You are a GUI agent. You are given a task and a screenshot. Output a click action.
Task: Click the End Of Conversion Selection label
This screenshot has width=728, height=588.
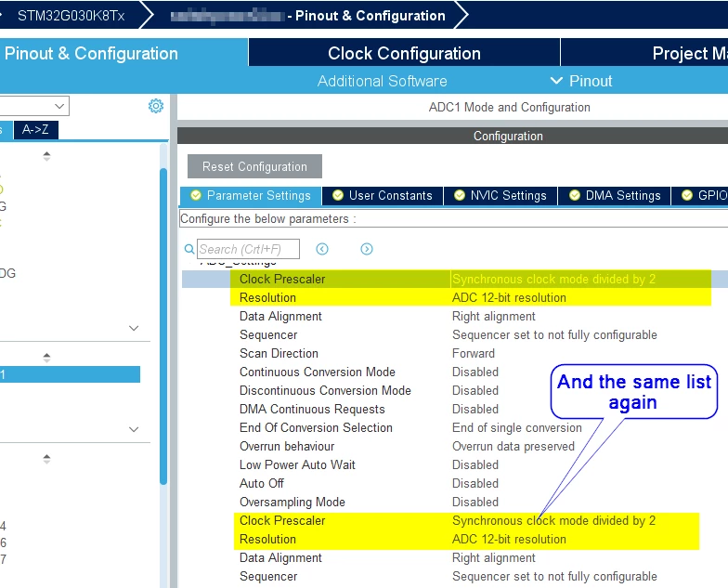316,427
